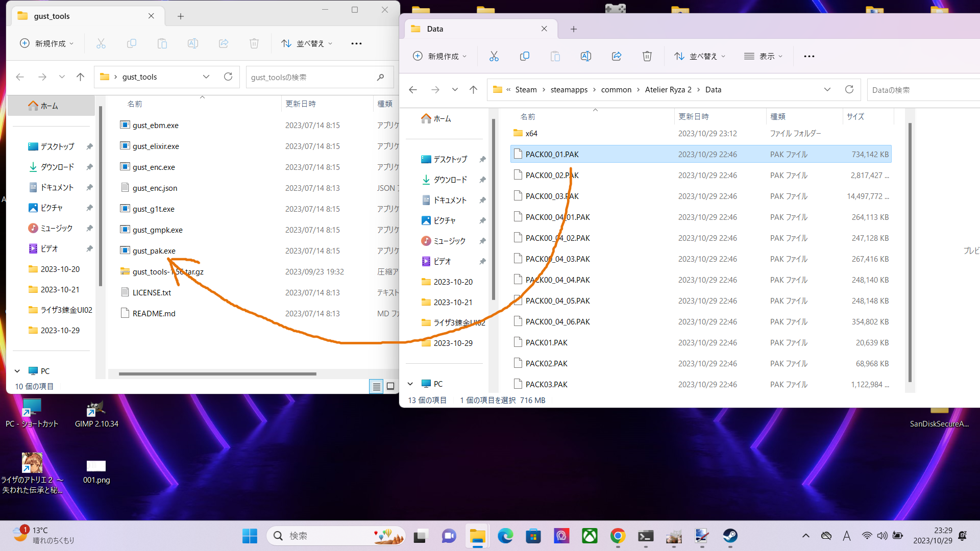Close the gust_tools tab
This screenshot has width=980, height=551.
coord(151,16)
